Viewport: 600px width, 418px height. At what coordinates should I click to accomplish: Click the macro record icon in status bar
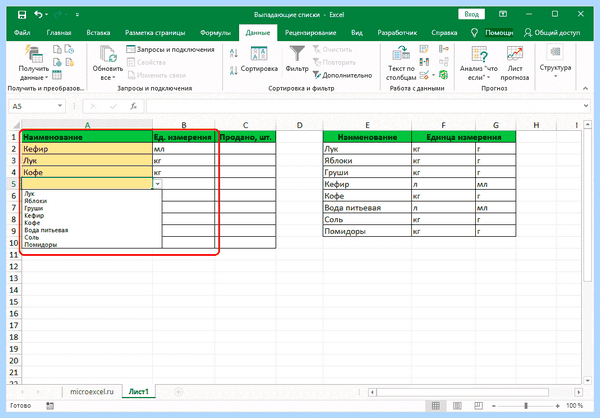coord(50,405)
